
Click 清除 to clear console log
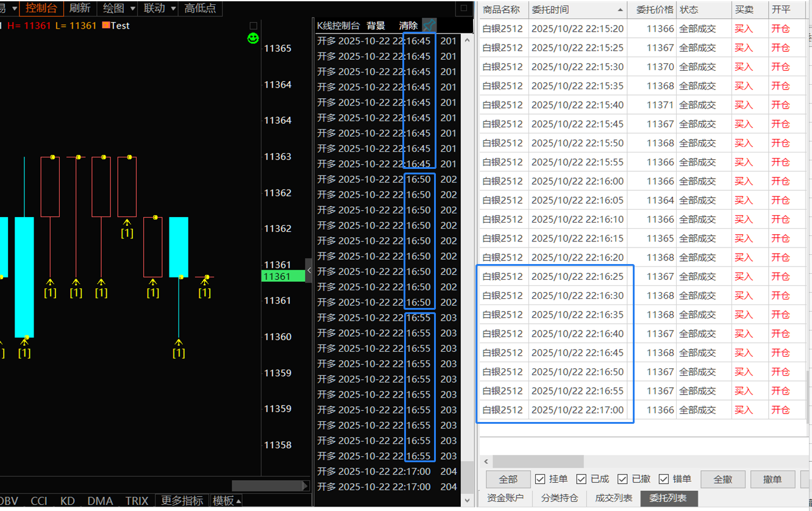(408, 26)
